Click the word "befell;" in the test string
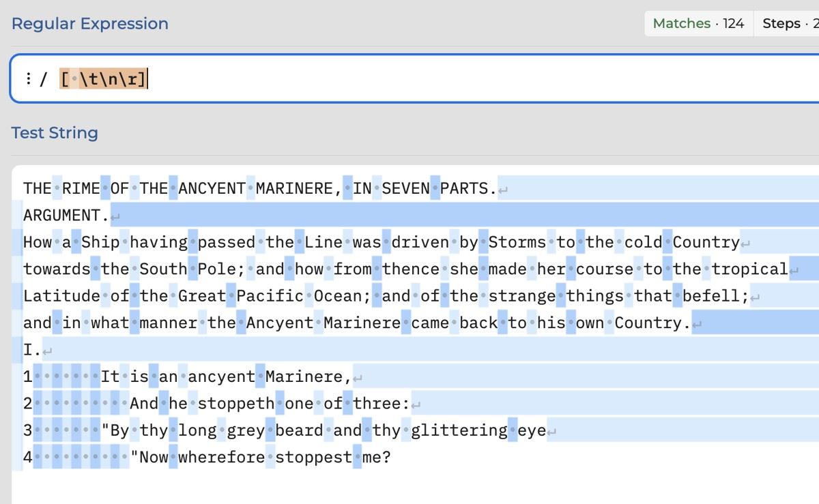This screenshot has height=504, width=819. tap(715, 296)
